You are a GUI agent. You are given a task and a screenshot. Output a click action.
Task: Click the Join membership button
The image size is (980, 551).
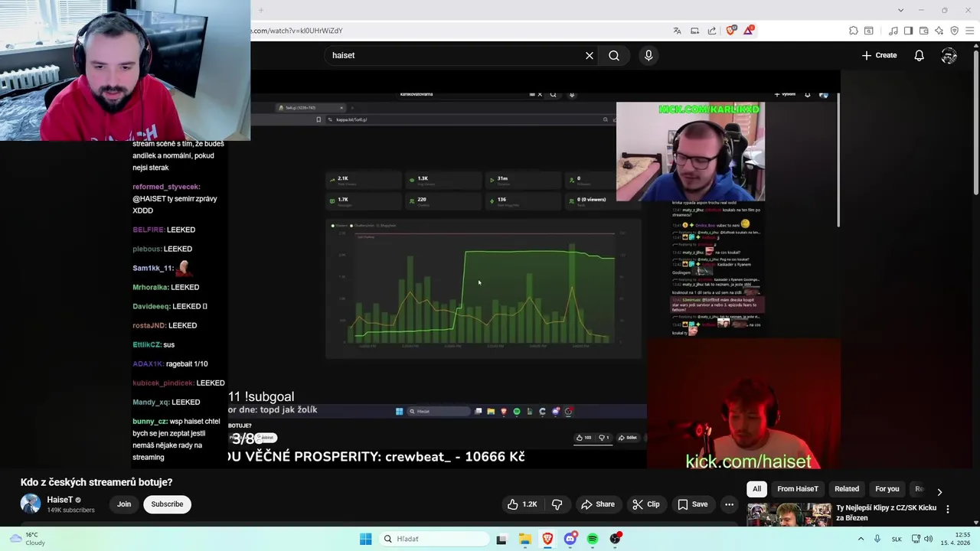(124, 504)
